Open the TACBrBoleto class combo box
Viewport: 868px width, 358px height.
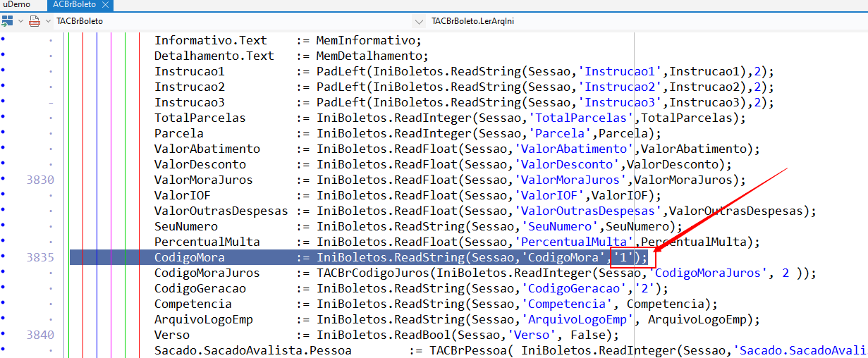pyautogui.click(x=233, y=21)
